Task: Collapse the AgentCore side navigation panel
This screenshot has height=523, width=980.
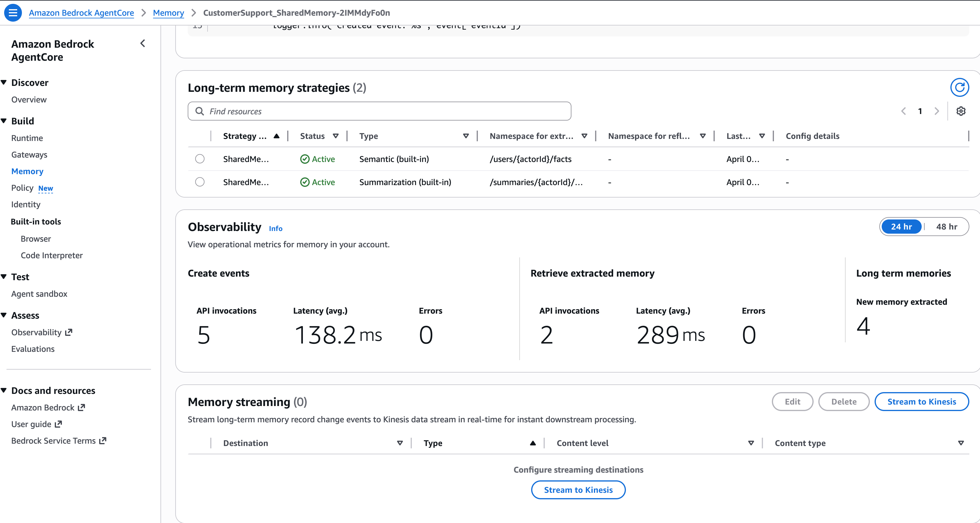Action: point(143,44)
